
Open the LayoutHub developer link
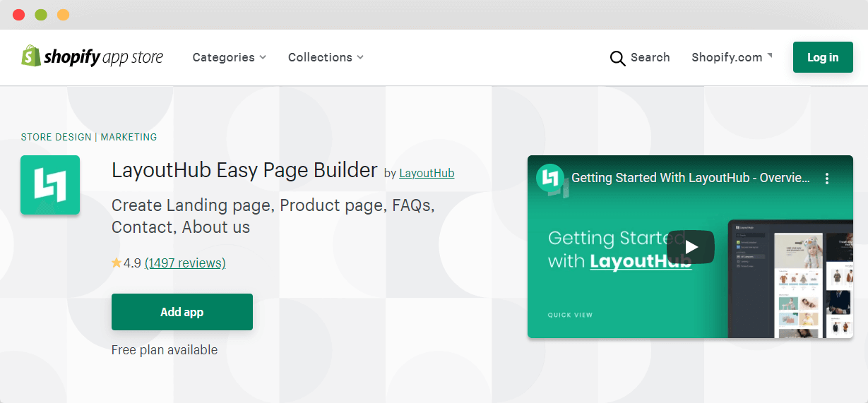427,173
